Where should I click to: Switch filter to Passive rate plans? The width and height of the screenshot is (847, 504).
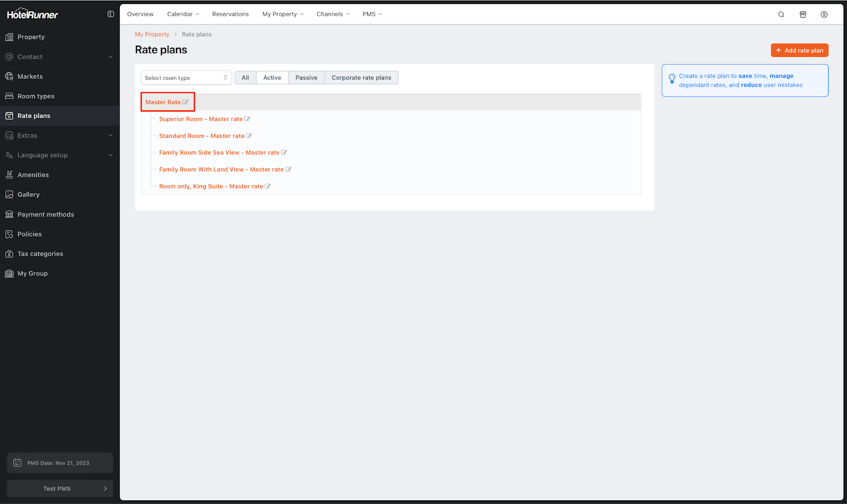306,78
